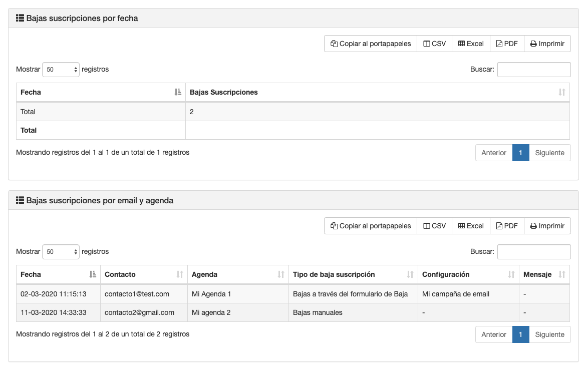The image size is (588, 370).
Task: Sort the first table by Fecha column icon
Action: [177, 92]
